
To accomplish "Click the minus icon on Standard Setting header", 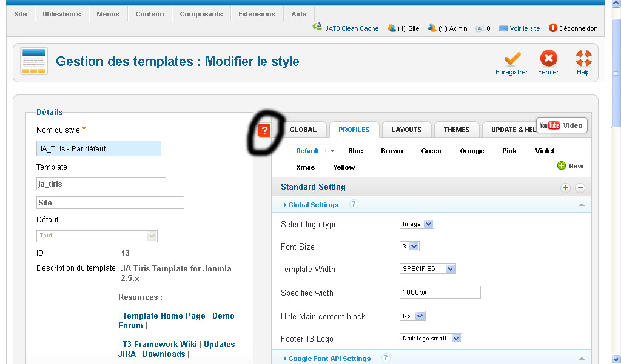I will click(580, 187).
